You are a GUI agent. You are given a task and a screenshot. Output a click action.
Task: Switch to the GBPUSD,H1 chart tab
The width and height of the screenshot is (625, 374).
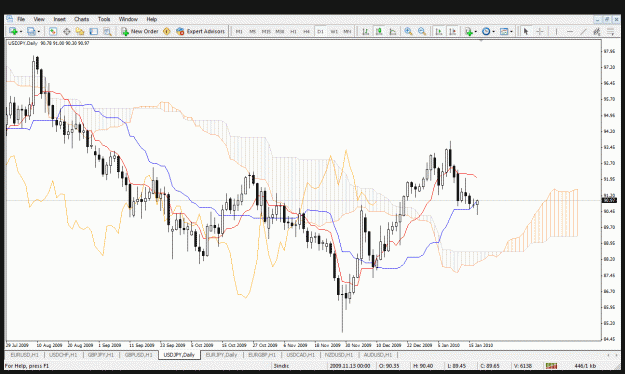138,354
